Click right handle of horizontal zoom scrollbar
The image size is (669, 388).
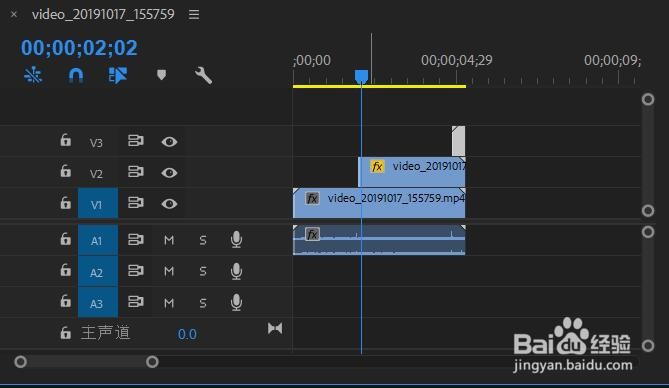152,362
